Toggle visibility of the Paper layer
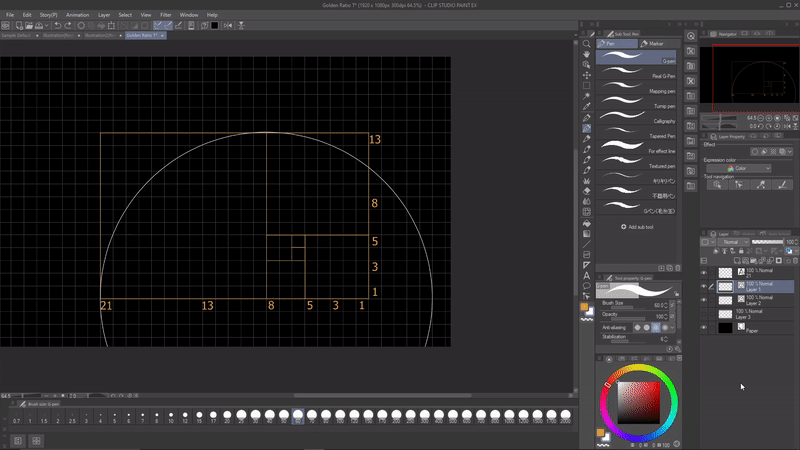 (x=704, y=327)
